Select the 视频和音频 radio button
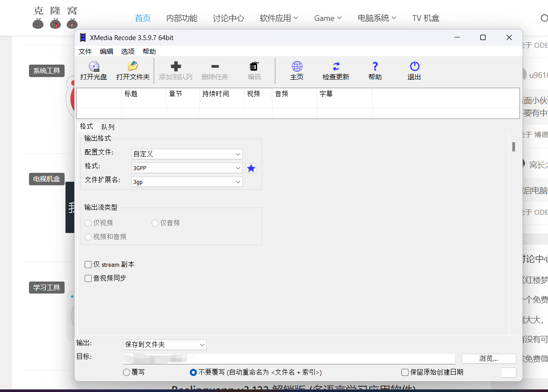Image resolution: width=548 pixels, height=392 pixels. 88,237
